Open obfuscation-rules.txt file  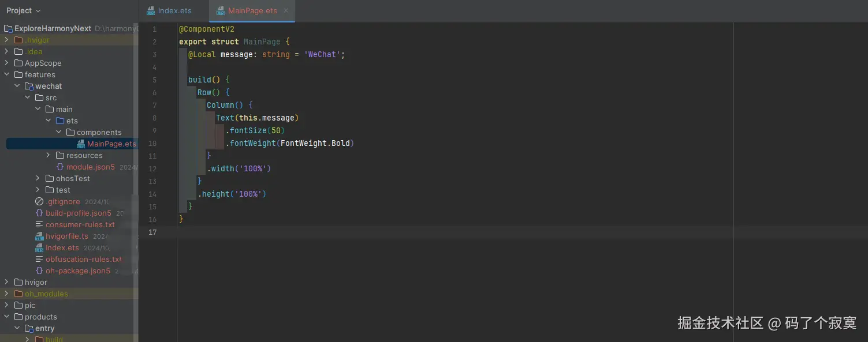click(x=84, y=259)
